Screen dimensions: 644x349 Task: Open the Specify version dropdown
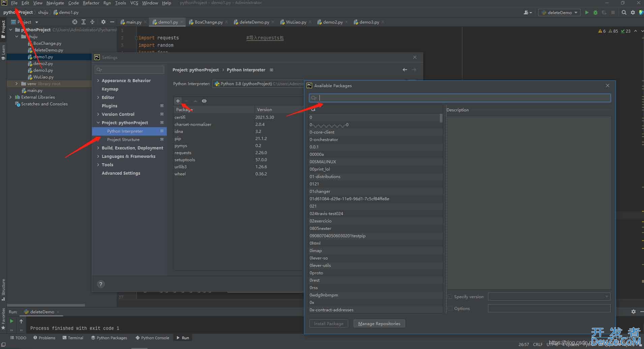coord(549,296)
